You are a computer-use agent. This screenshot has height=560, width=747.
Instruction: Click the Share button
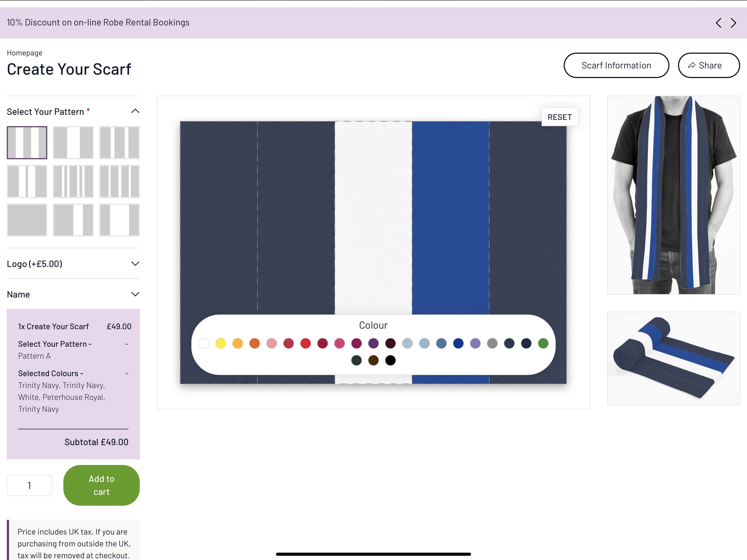click(x=709, y=66)
